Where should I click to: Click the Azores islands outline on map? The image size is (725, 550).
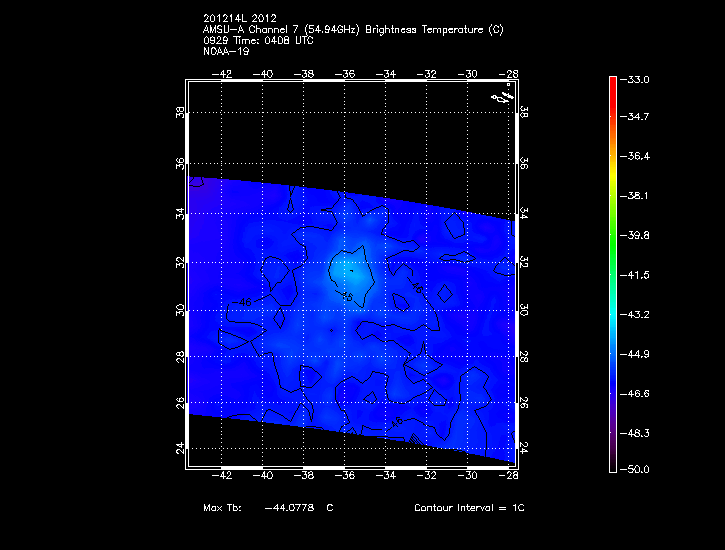(x=501, y=96)
